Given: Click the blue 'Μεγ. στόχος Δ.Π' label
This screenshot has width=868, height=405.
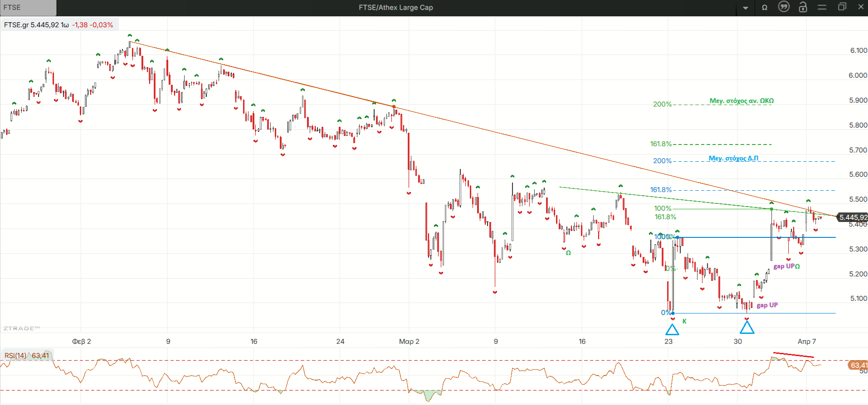Looking at the screenshot, I should [733, 158].
